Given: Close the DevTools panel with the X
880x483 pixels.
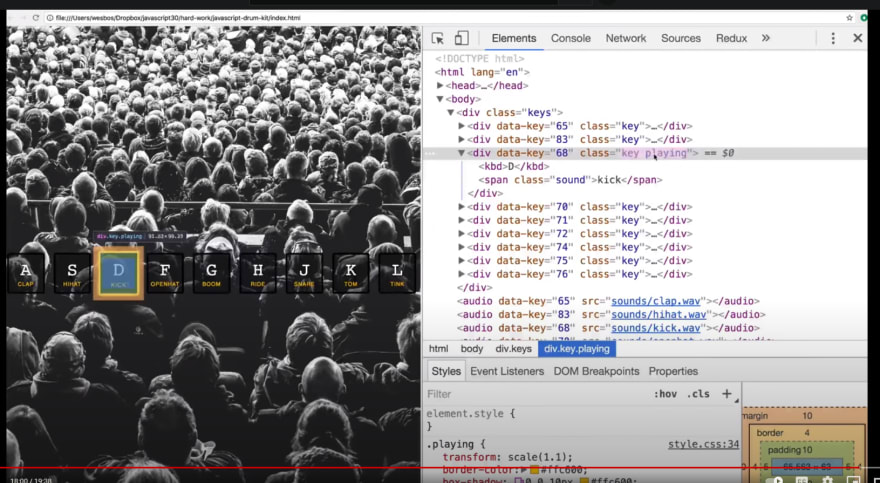Looking at the screenshot, I should (858, 38).
